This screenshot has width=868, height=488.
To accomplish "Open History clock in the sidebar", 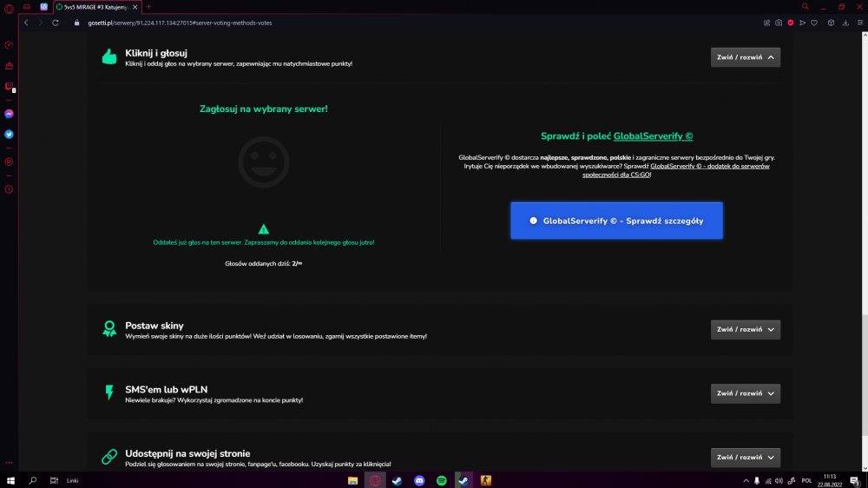I will 9,189.
